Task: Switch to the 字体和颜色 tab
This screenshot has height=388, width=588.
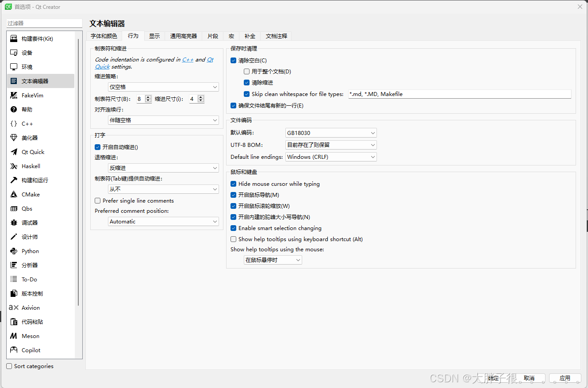Action: point(104,36)
